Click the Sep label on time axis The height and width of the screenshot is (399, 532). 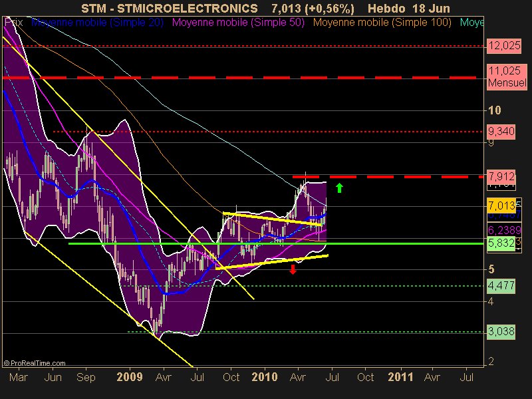(86, 377)
